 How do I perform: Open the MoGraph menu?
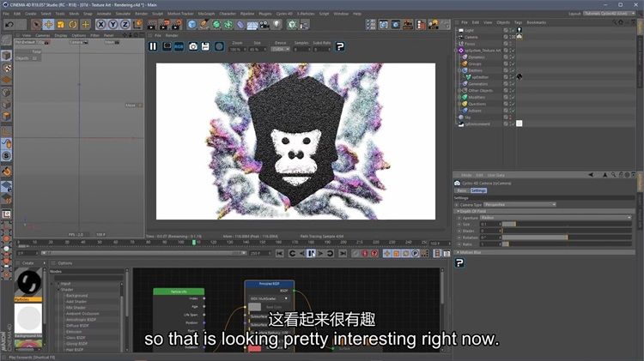[206, 14]
